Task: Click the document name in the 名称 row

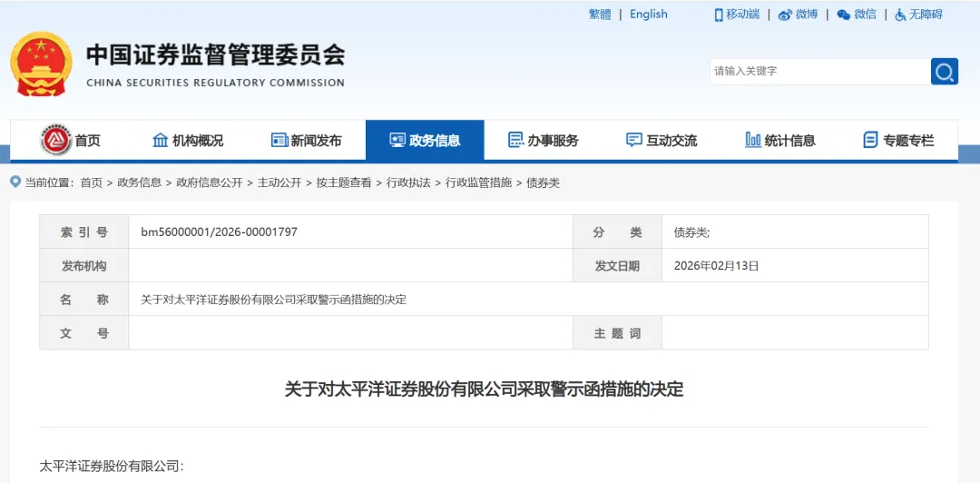Action: [x=274, y=300]
